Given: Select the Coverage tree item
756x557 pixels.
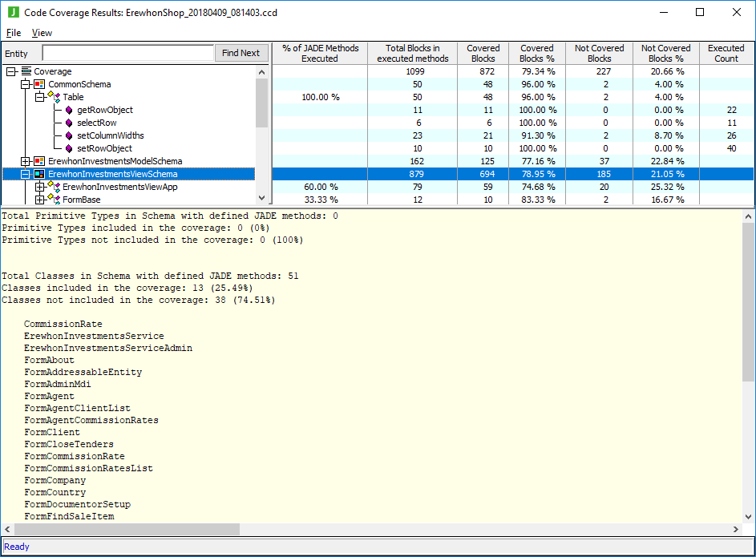Looking at the screenshot, I should (53, 71).
